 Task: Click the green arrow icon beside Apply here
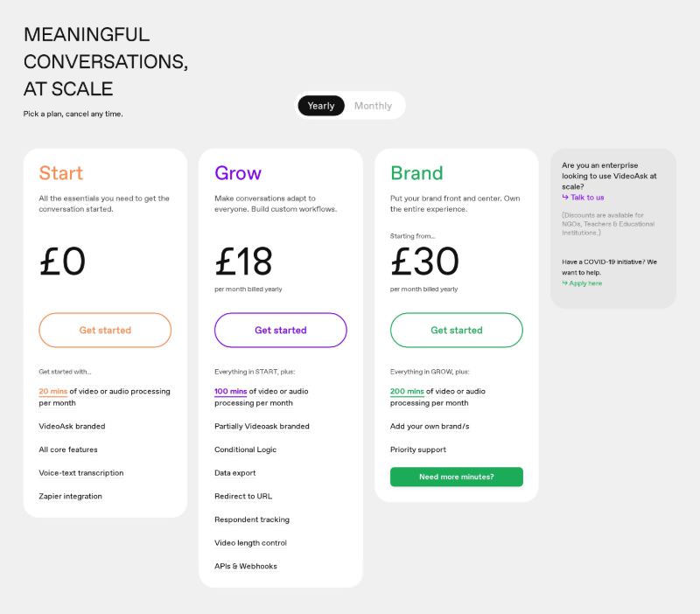(x=565, y=283)
